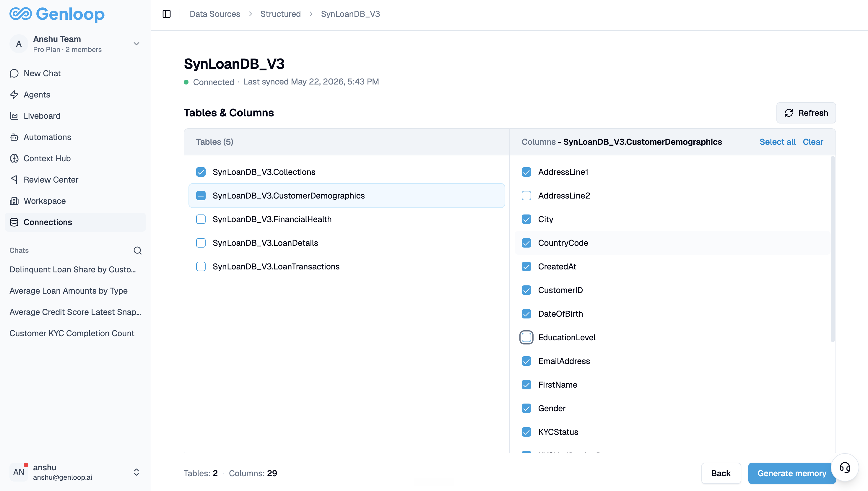This screenshot has height=491, width=868.
Task: Click the Review Center icon
Action: [14, 179]
